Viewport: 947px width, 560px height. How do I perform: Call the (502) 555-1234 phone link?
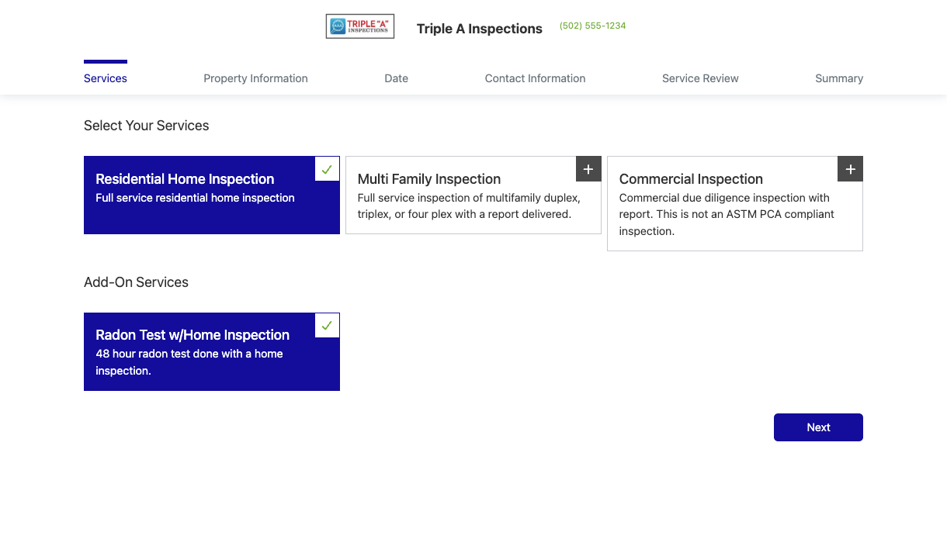592,26
